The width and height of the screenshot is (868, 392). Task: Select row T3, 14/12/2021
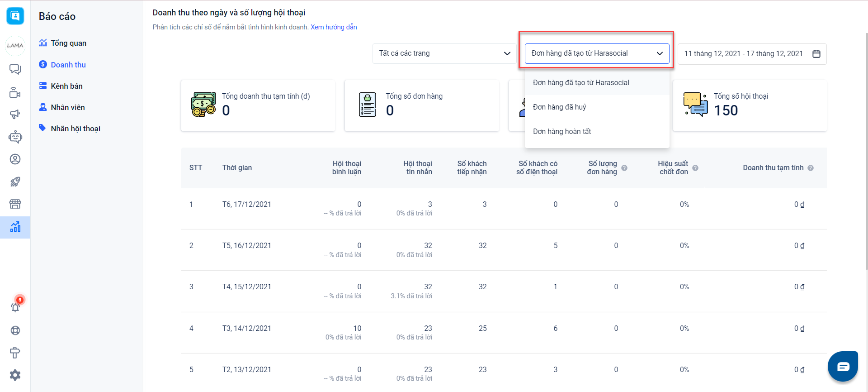point(504,333)
